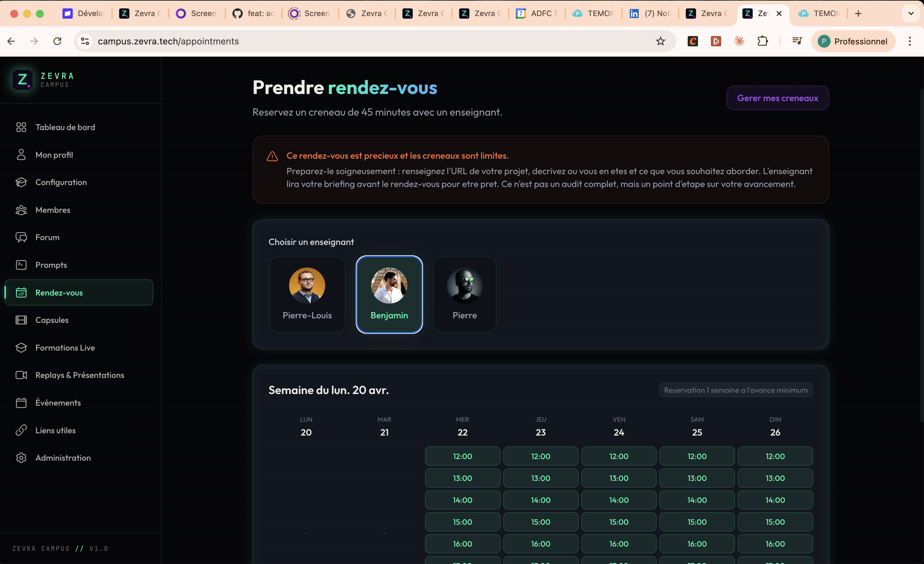Screen dimensions: 924x564
Task: Switch to the GitHub feat tab
Action: (x=254, y=14)
